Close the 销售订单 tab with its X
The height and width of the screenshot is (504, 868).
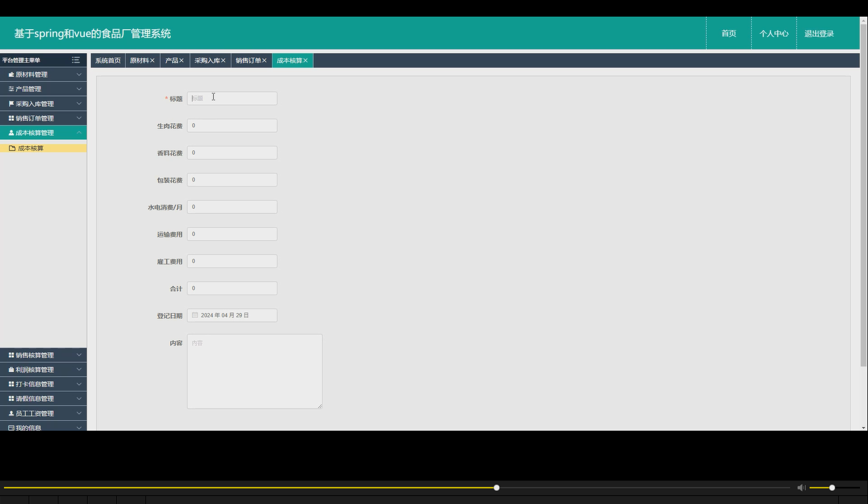(x=265, y=61)
